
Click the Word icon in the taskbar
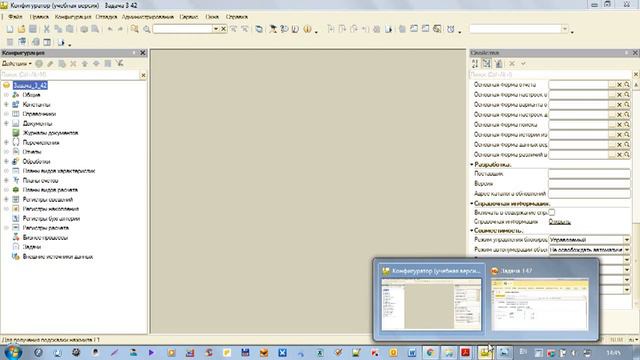pos(411,352)
